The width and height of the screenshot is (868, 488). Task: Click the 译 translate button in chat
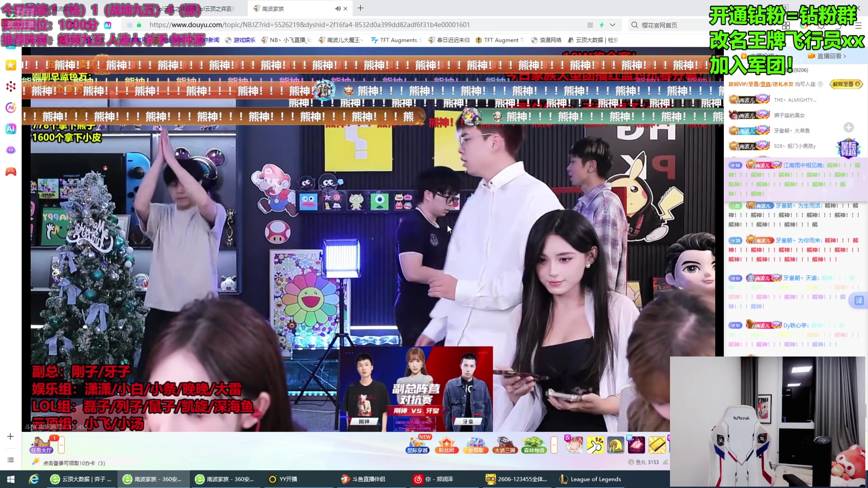point(859,300)
